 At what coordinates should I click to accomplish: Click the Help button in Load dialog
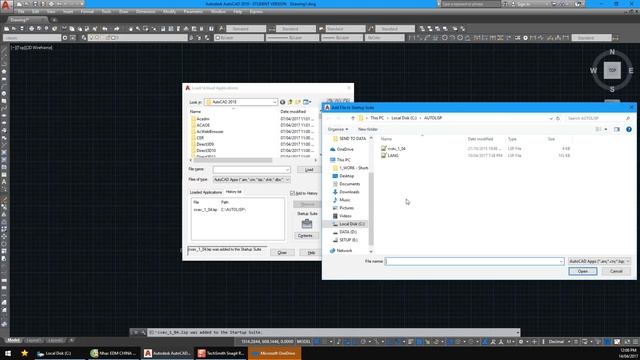pos(311,253)
